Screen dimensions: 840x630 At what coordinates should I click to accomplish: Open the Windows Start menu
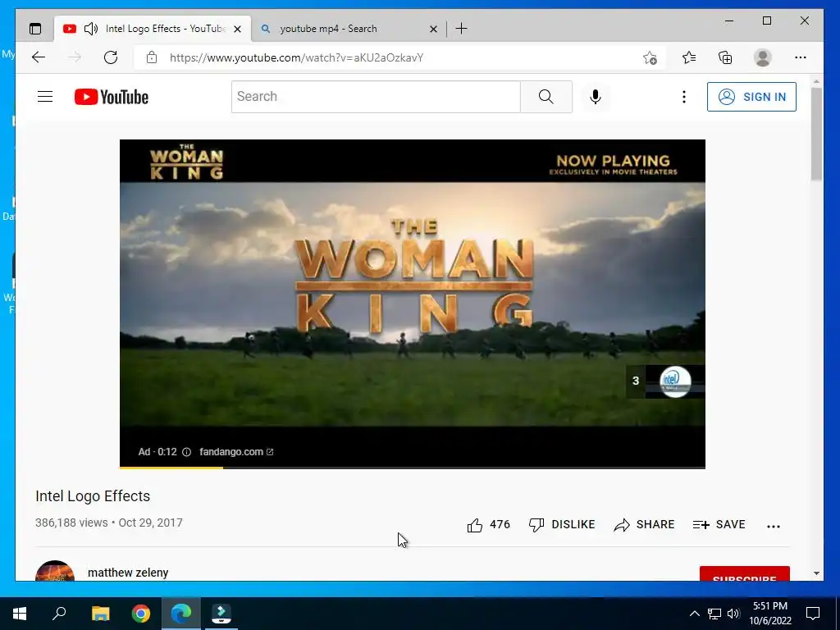click(20, 614)
